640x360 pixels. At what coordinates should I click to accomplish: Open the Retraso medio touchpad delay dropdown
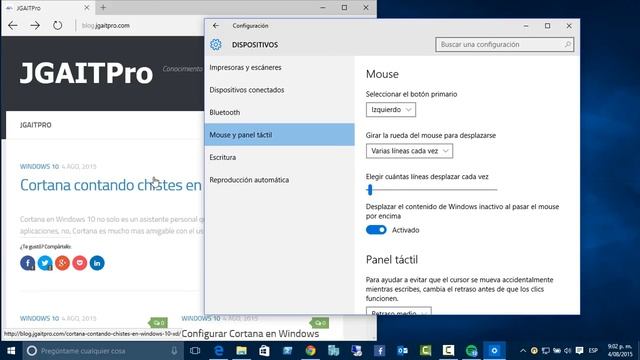[398, 311]
